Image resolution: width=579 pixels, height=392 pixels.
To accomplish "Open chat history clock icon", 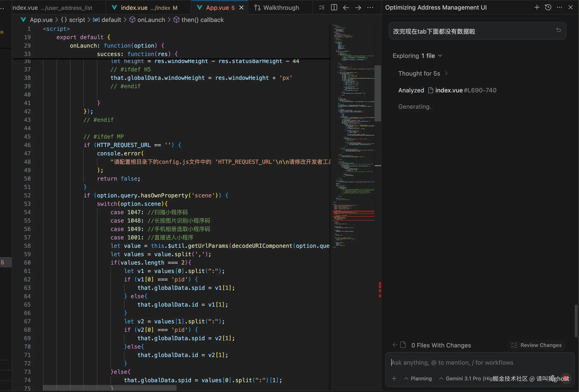I will pos(548,7).
